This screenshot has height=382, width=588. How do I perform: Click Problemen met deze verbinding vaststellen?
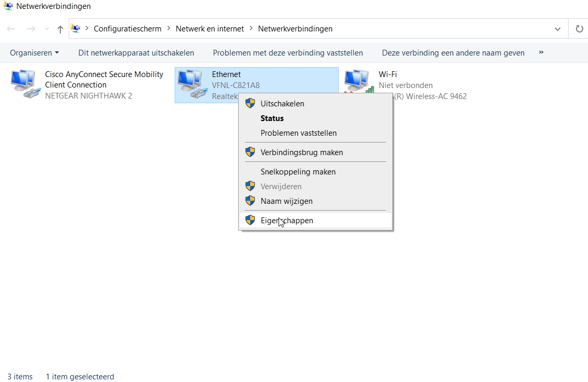click(287, 53)
